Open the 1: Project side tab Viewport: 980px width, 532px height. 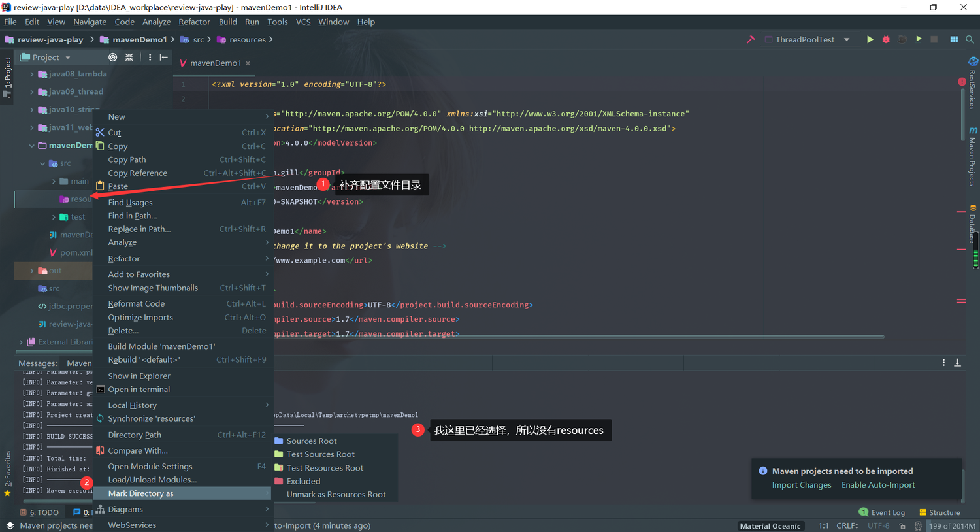click(7, 78)
